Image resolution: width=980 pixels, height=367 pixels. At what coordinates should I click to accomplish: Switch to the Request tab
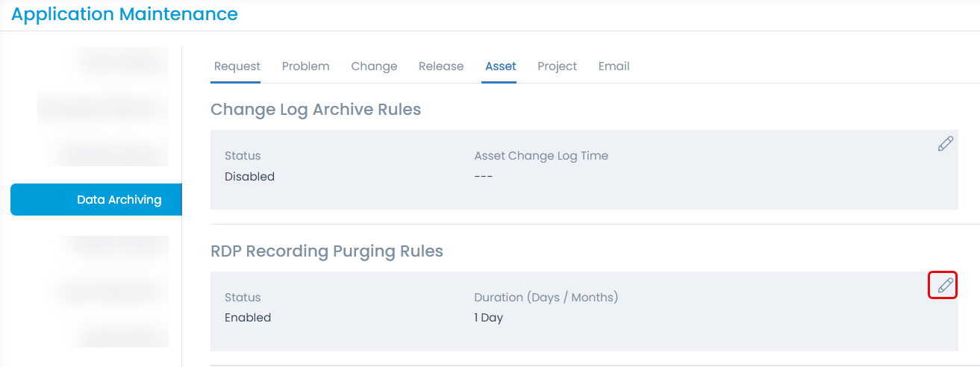point(237,66)
